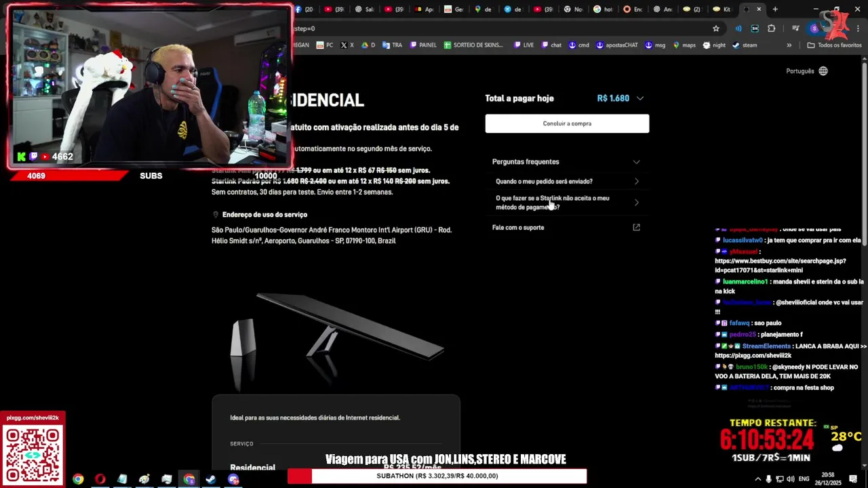The height and width of the screenshot is (488, 868).
Task: Open the Português language selector
Action: 806,71
